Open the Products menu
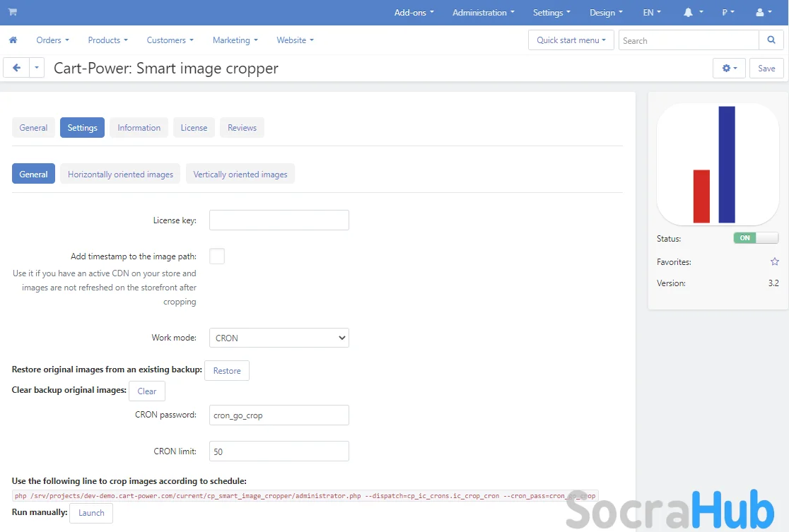This screenshot has width=789, height=532. [x=107, y=40]
